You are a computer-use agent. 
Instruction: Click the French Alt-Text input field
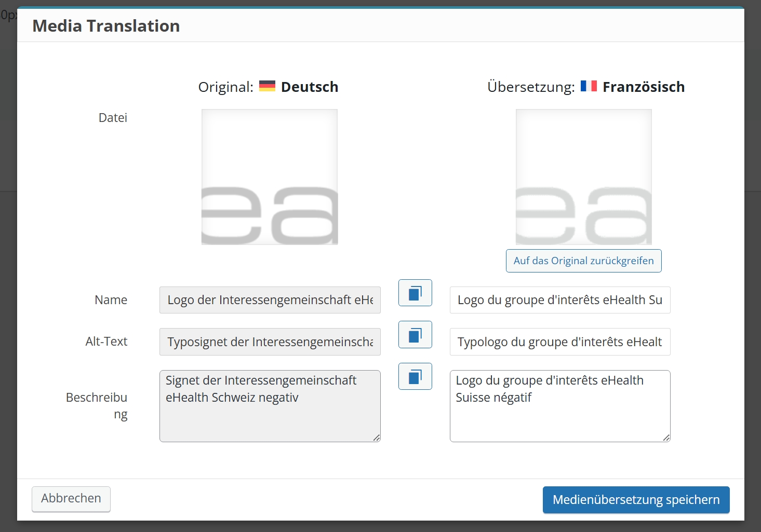pyautogui.click(x=560, y=342)
